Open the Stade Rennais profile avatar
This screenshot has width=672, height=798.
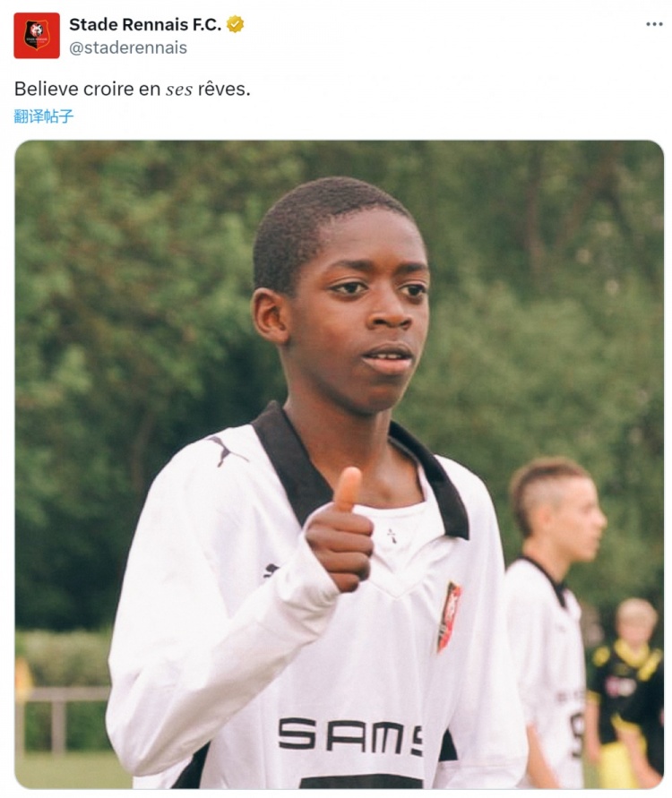37,36
